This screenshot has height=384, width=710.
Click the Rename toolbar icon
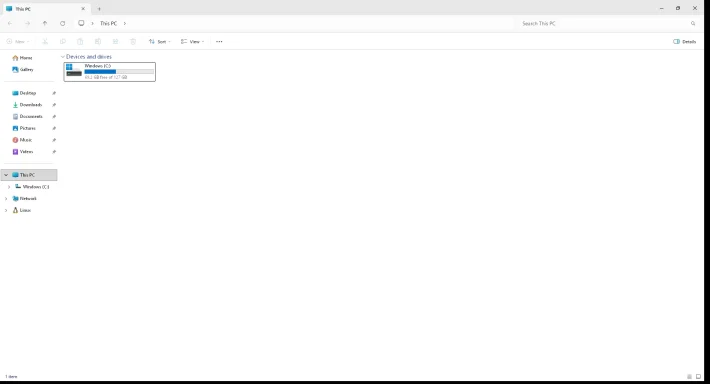point(98,41)
